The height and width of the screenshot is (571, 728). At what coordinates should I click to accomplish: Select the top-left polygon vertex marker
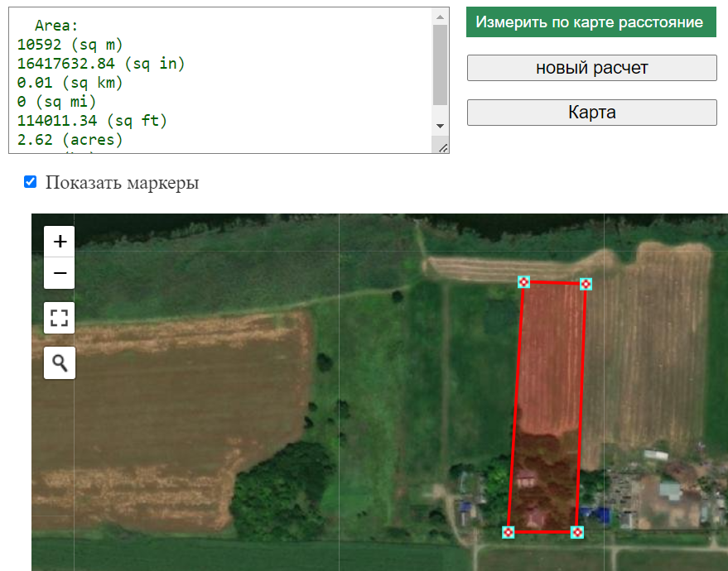pyautogui.click(x=523, y=281)
